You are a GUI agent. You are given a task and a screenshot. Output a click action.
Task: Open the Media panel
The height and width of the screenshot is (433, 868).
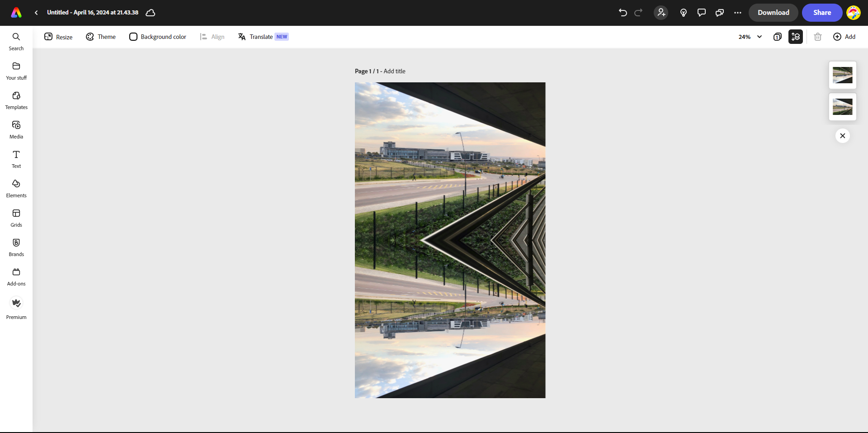tap(16, 130)
